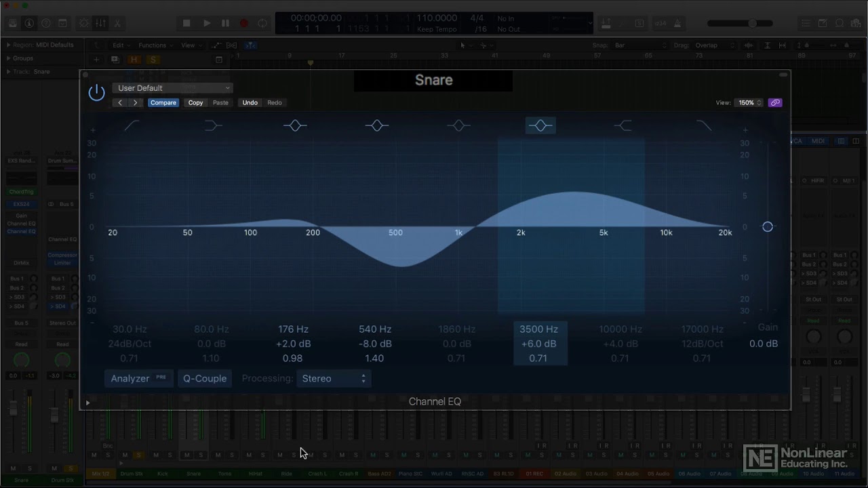The width and height of the screenshot is (868, 488).
Task: Toggle the purple link button
Action: 775,103
